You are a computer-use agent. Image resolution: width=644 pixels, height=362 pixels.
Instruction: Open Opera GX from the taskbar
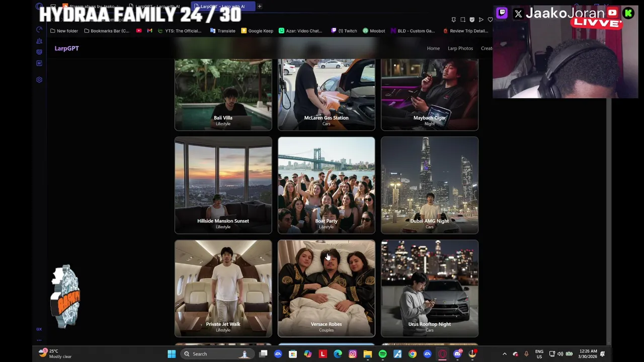(x=442, y=354)
